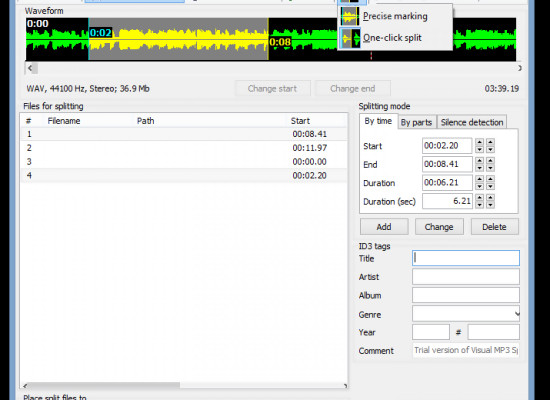Increase the Start time first stepper
Image resolution: width=550 pixels, height=400 pixels.
pyautogui.click(x=479, y=142)
